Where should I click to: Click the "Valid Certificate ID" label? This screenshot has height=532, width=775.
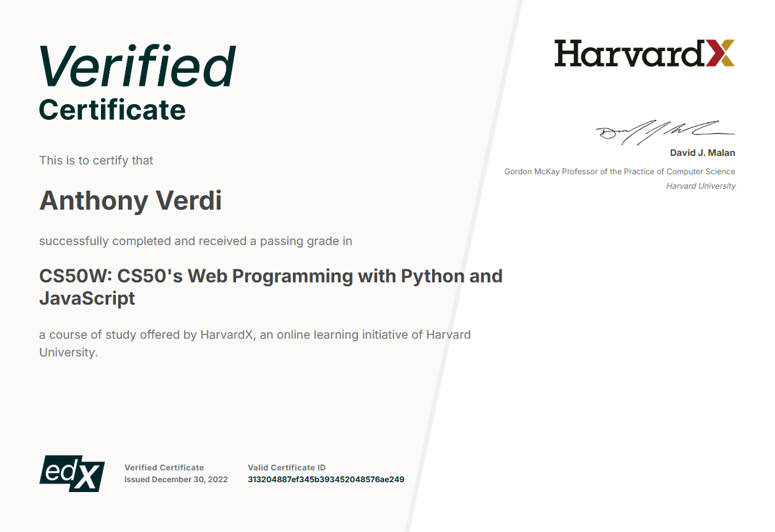287,468
